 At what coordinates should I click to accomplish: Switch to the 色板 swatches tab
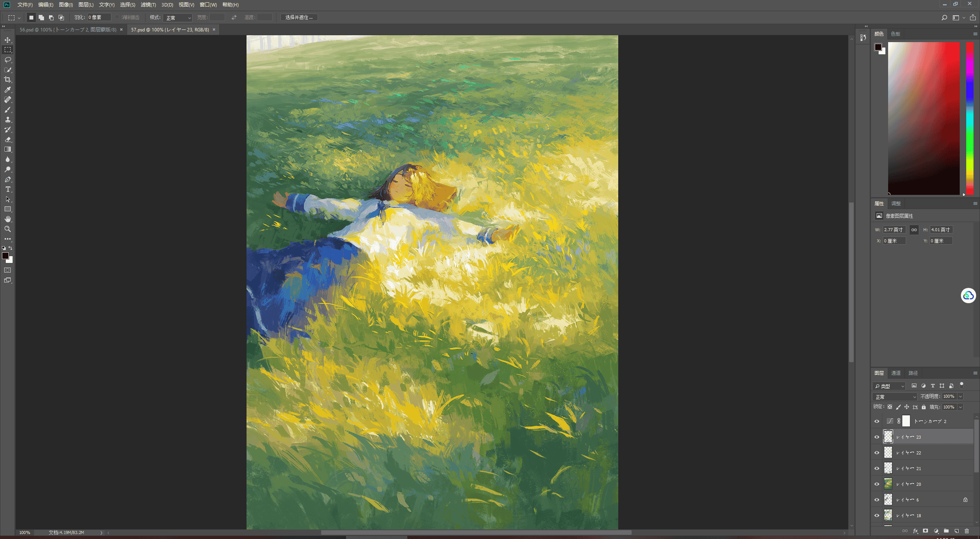(x=895, y=34)
